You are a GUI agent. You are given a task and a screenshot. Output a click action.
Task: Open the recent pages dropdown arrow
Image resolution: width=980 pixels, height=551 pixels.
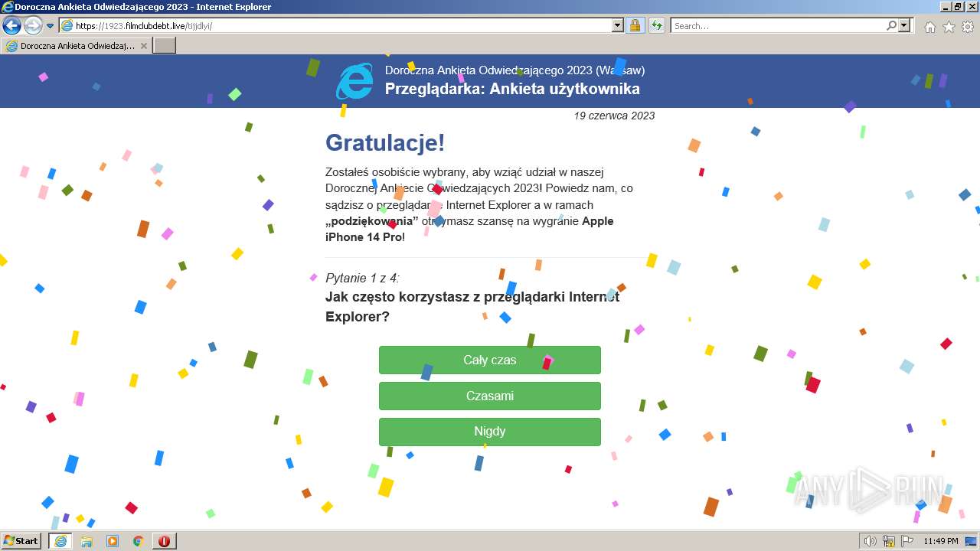click(50, 26)
